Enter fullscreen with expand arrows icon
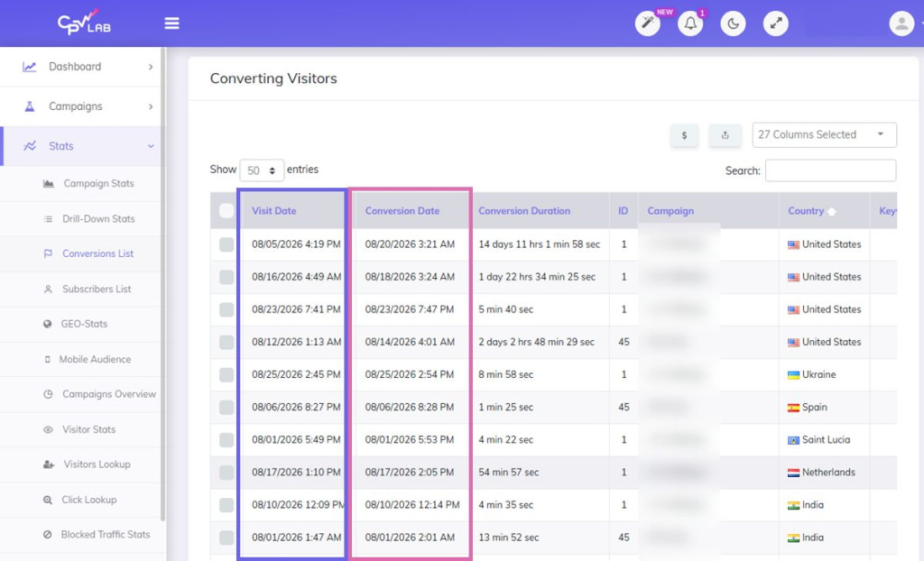Image resolution: width=924 pixels, height=561 pixels. click(x=775, y=23)
